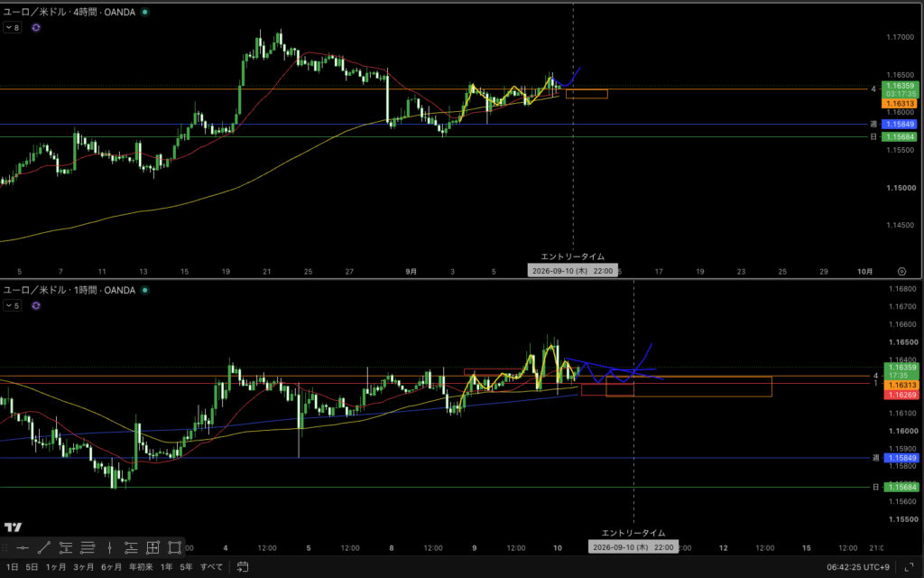Screen dimensions: 924x578
Task: Select the long position tool
Action: pos(131,547)
